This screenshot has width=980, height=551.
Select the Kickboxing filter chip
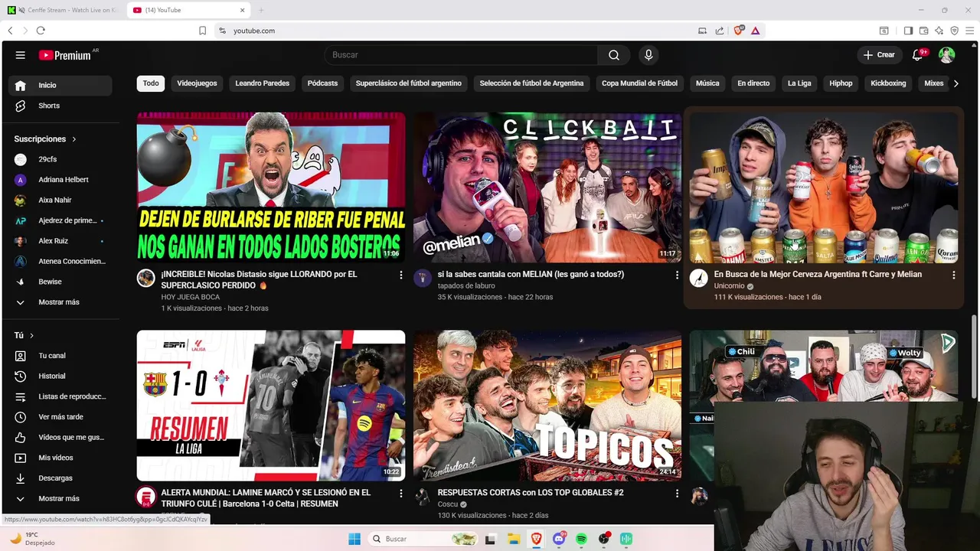[x=888, y=83]
